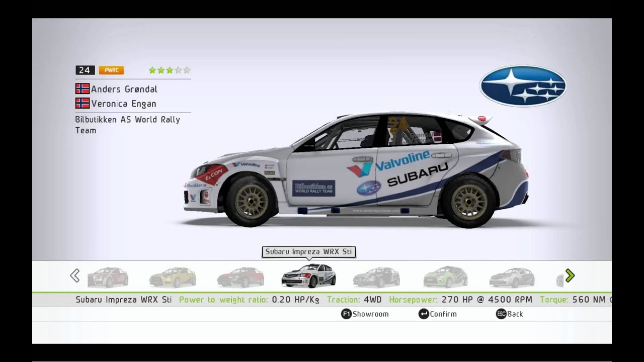The image size is (644, 362).
Task: Click the Norwegian flag beside Anders Grøndal
Action: point(83,89)
